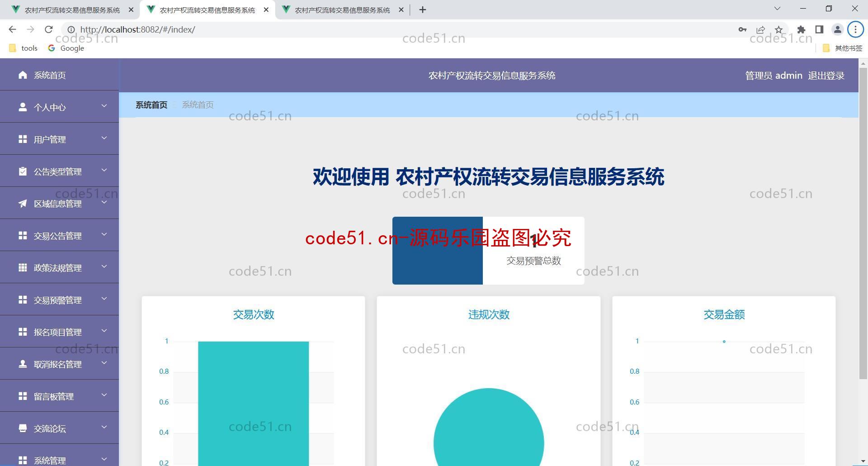This screenshot has width=868, height=466.
Task: Select the 报名项目管理 grid icon
Action: click(x=23, y=332)
